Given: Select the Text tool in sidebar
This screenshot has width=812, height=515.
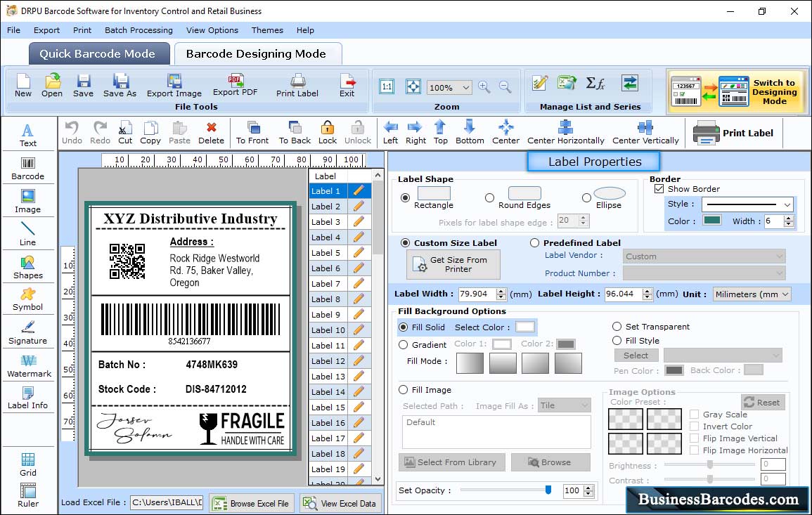Looking at the screenshot, I should pos(28,135).
